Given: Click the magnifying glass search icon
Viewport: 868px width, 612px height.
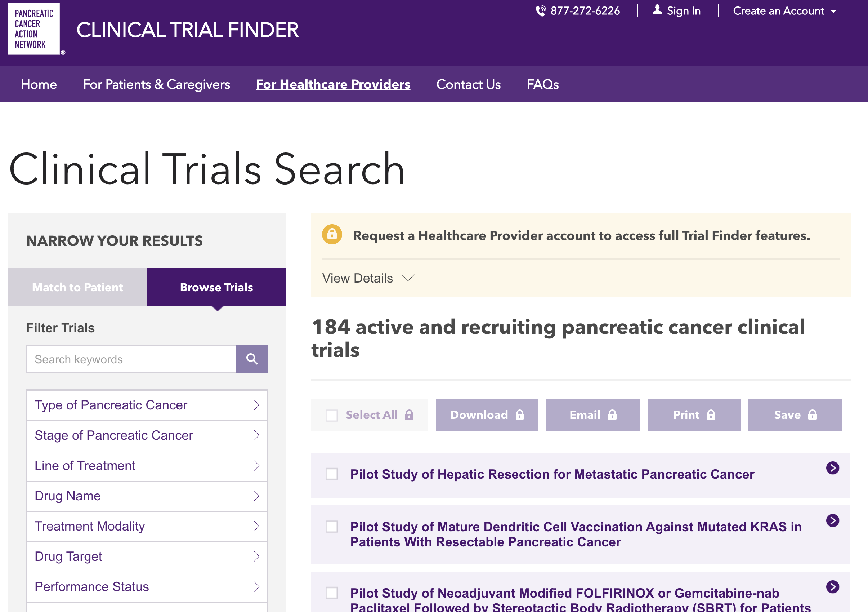Looking at the screenshot, I should click(252, 359).
